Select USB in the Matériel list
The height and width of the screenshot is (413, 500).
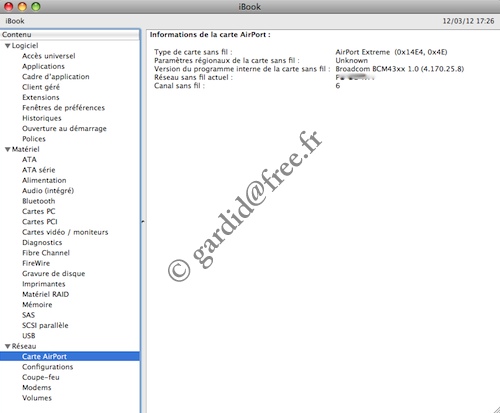[x=29, y=336]
